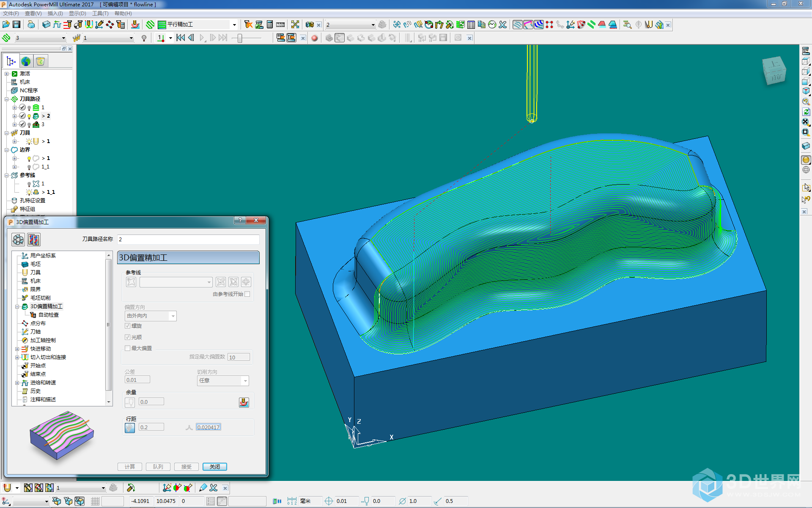Click the shaded view icon in right toolbar
812x508 pixels.
click(806, 160)
